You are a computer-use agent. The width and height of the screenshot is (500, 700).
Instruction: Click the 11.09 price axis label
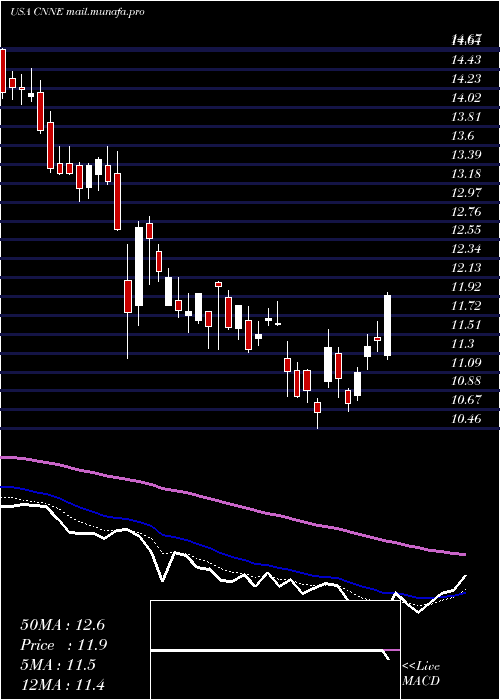[466, 362]
